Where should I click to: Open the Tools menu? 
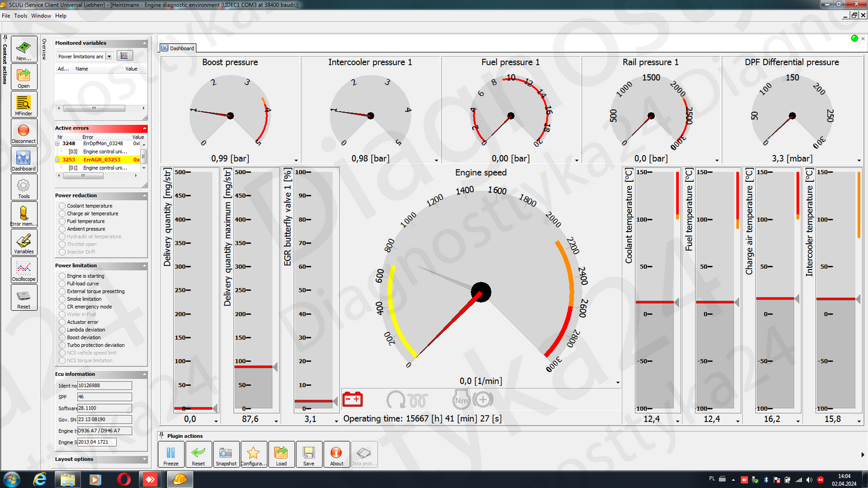tap(20, 16)
